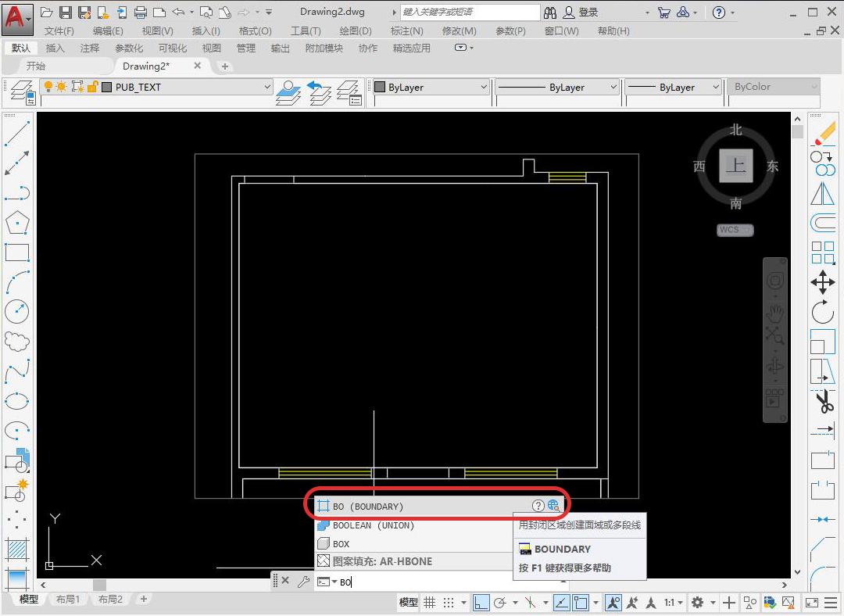Viewport: 844px width, 616px height.
Task: Select BOOLEAN (UNION) command suggestion
Action: [x=413, y=525]
